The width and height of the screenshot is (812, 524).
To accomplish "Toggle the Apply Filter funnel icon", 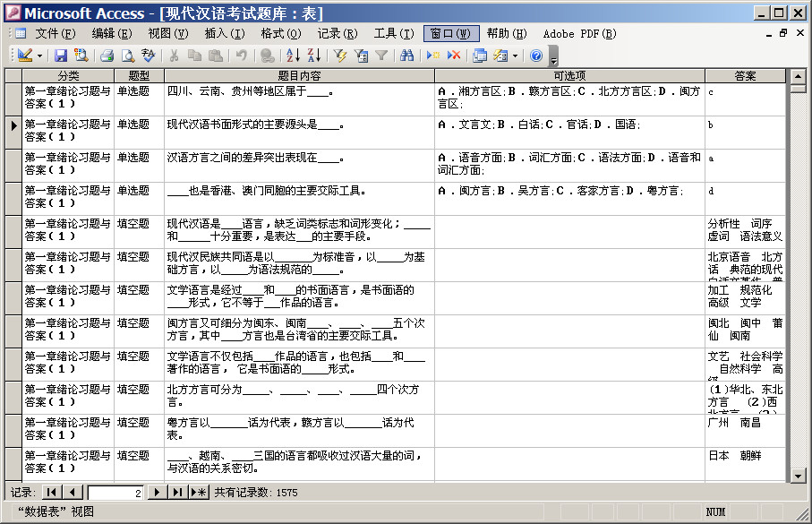I will pyautogui.click(x=381, y=55).
